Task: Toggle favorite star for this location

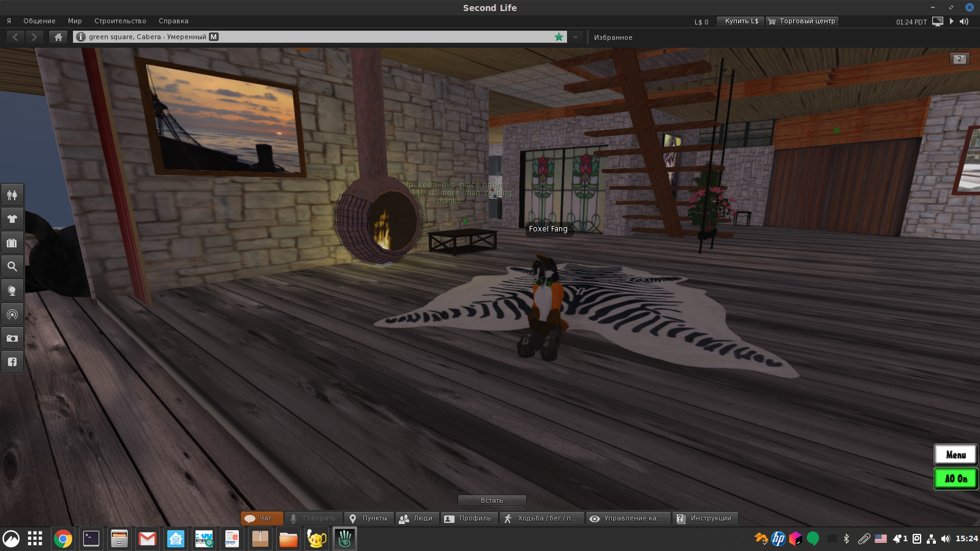Action: (559, 37)
